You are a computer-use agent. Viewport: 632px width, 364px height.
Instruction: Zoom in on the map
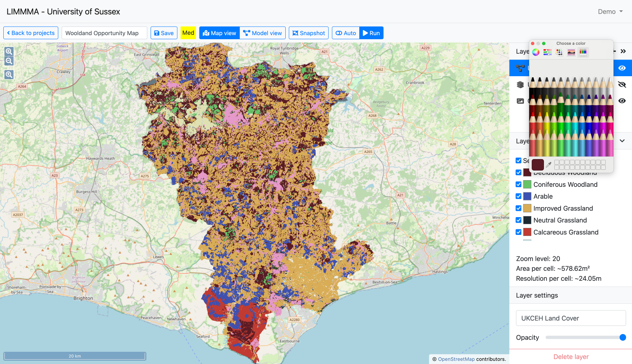point(9,51)
